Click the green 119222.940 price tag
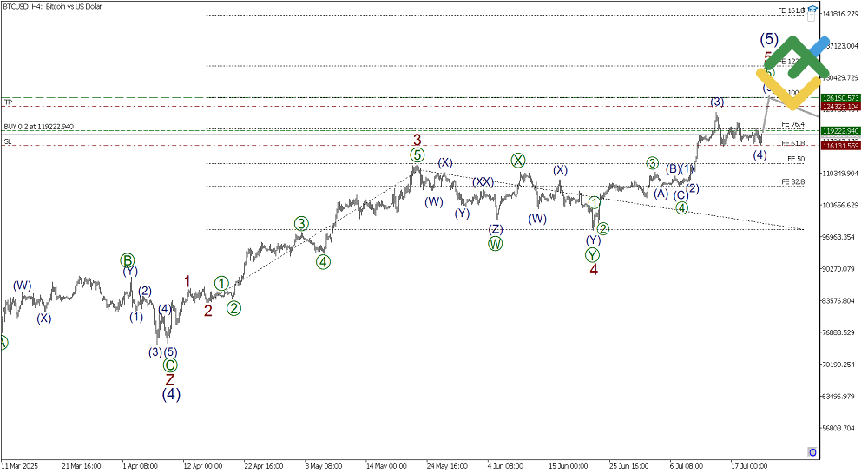 point(840,131)
